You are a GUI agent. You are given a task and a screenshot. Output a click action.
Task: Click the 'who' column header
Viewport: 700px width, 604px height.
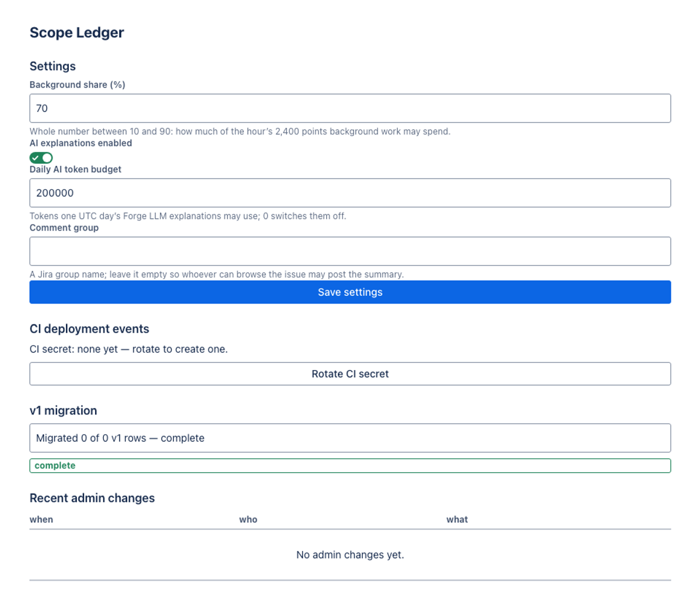tap(248, 519)
